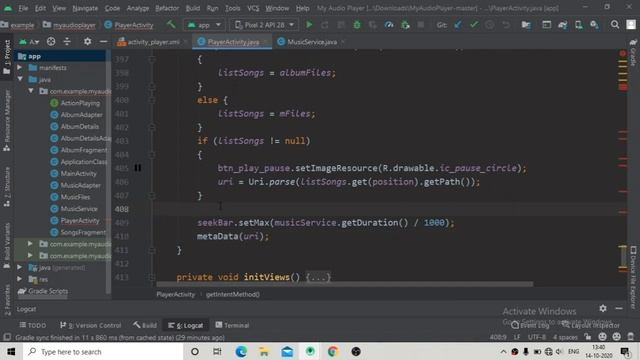Start debugging with the Debug bug icon

(x=357, y=25)
